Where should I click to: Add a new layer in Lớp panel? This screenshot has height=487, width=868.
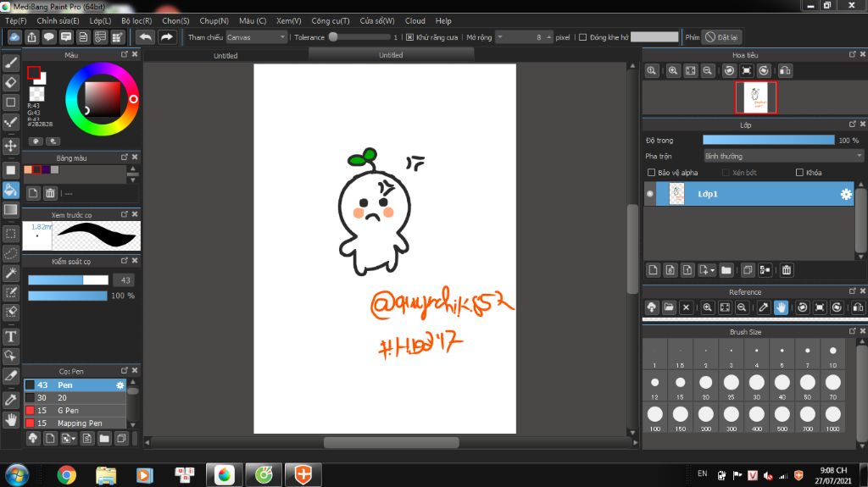coord(653,270)
